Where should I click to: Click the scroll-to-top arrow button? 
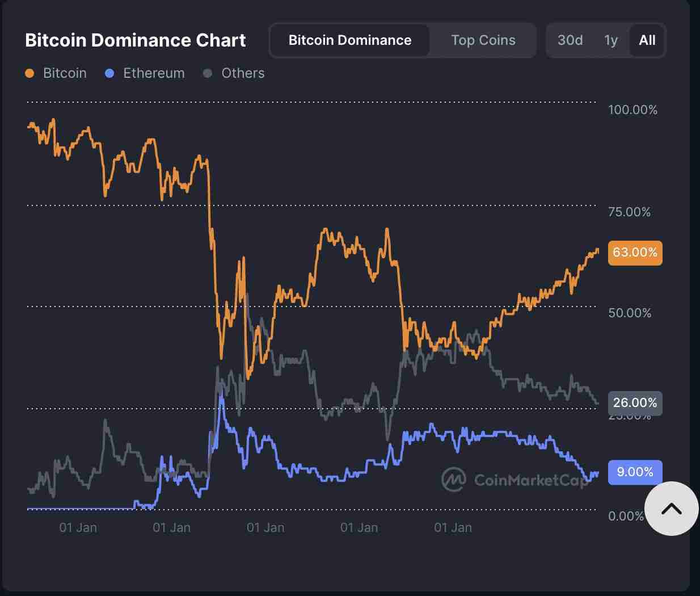point(672,509)
